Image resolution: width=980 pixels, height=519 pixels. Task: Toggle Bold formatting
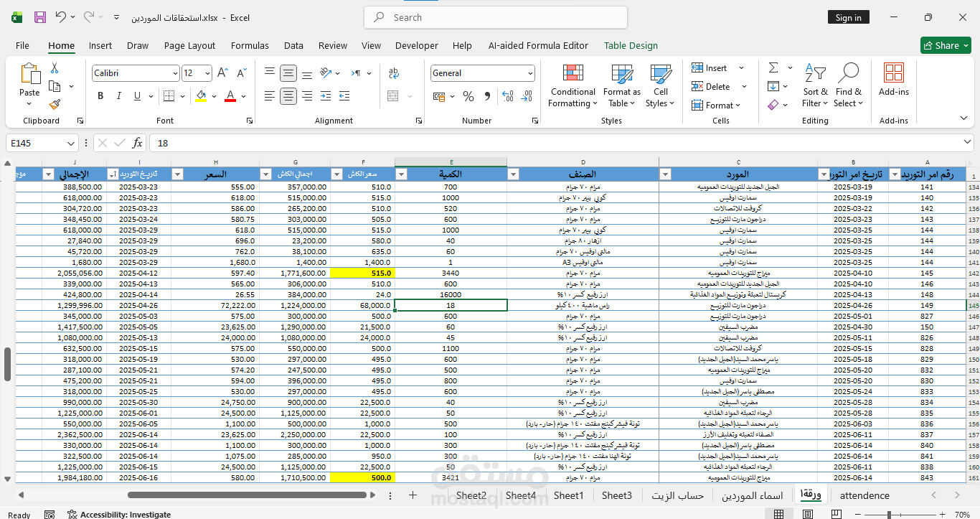coord(100,96)
